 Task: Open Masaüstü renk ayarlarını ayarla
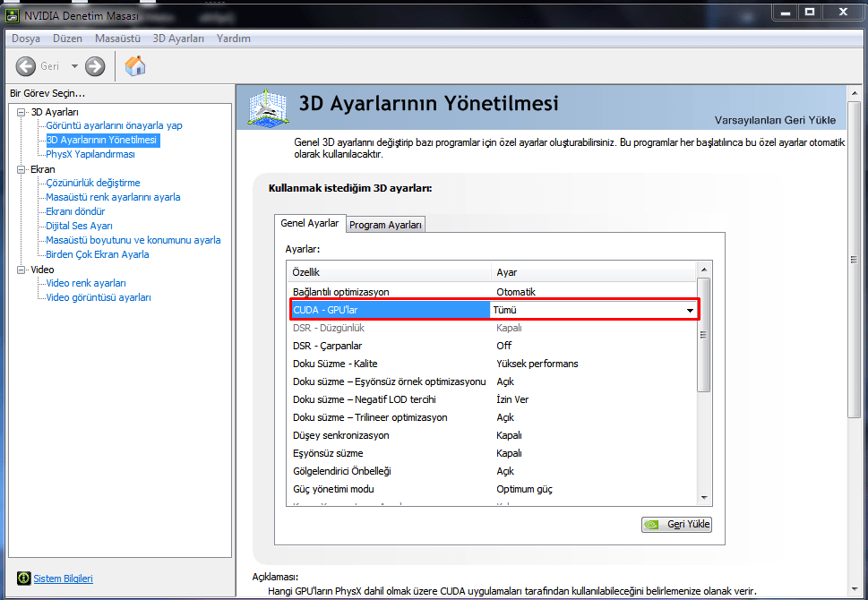[113, 197]
